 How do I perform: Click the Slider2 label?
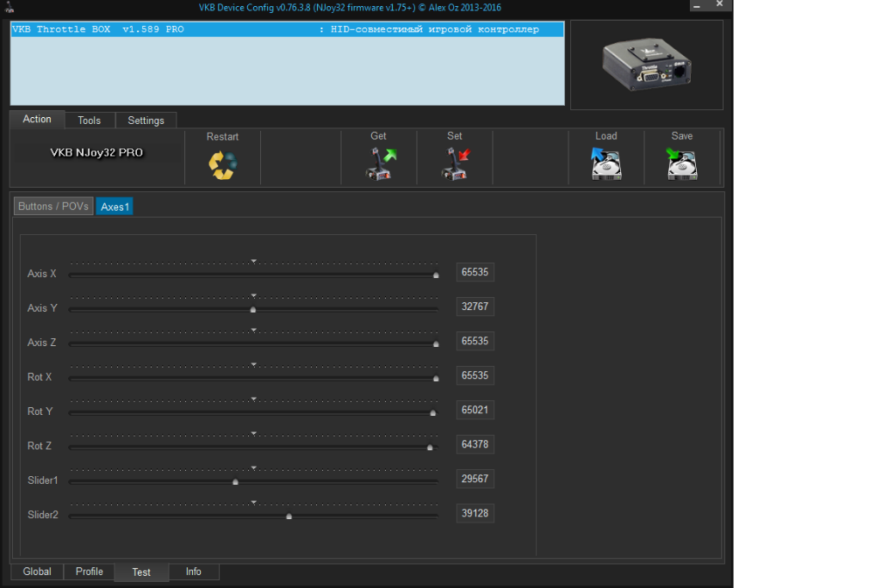pos(43,515)
